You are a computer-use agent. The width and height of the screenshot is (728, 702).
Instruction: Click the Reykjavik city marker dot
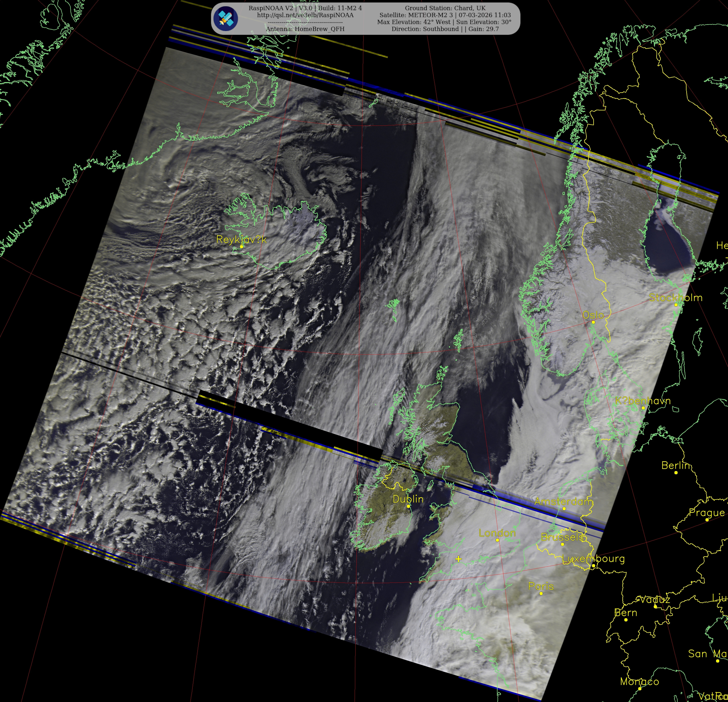point(241,247)
